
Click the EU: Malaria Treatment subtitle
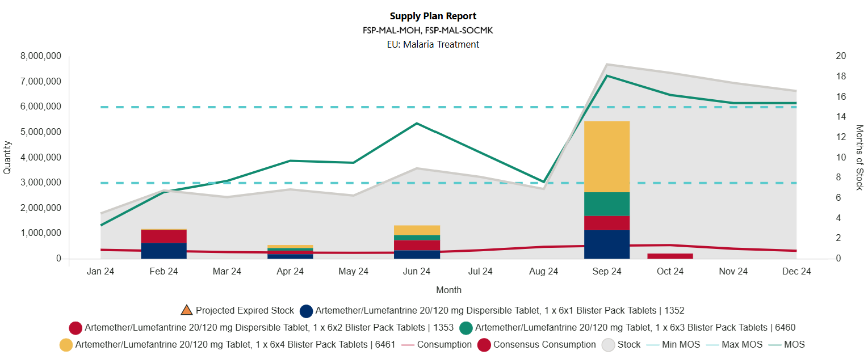[x=433, y=44]
